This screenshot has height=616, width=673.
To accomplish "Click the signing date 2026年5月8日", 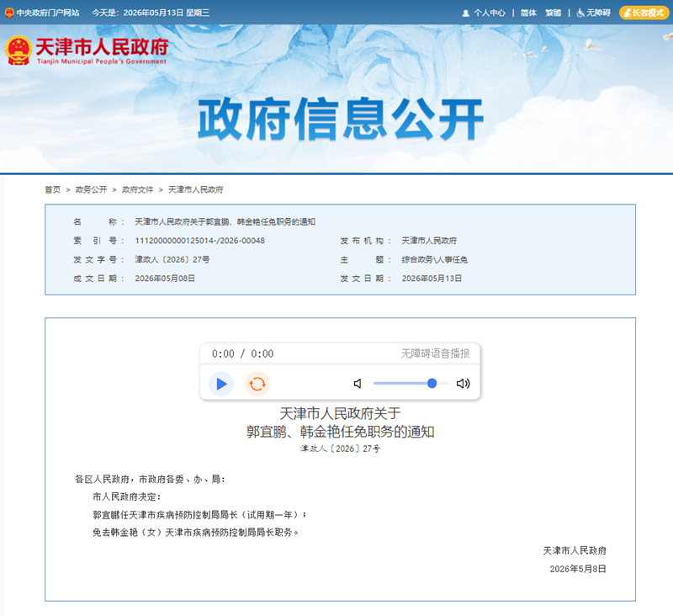I will [x=578, y=569].
